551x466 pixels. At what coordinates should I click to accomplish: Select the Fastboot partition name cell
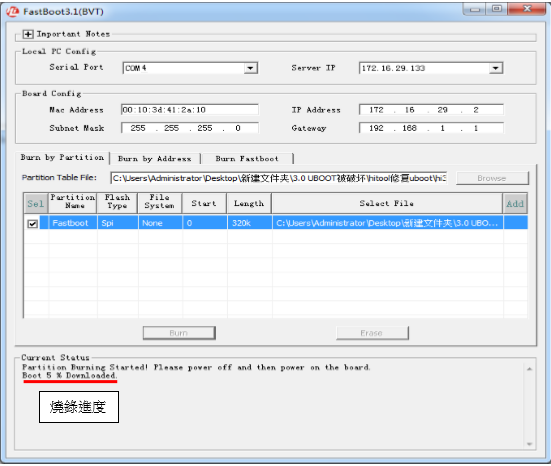(x=72, y=223)
